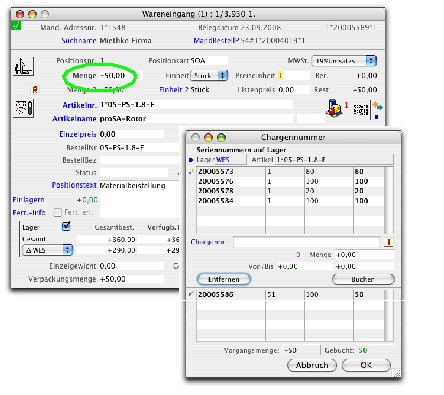The image size is (444, 395).
Task: Cancel the dialog with Abbruch
Action: tap(312, 365)
